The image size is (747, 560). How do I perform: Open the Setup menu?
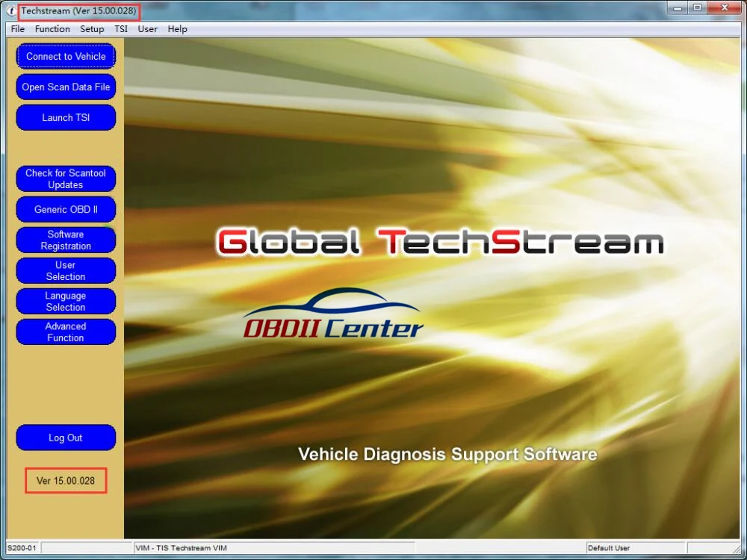92,29
